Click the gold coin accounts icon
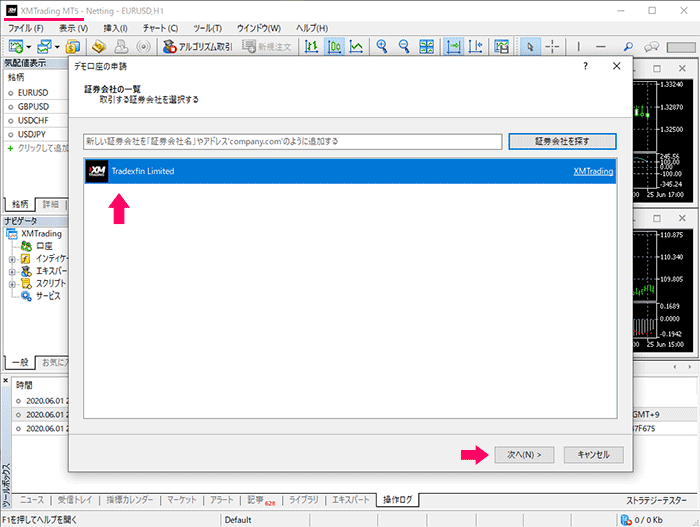This screenshot has width=700, height=527. click(x=73, y=46)
